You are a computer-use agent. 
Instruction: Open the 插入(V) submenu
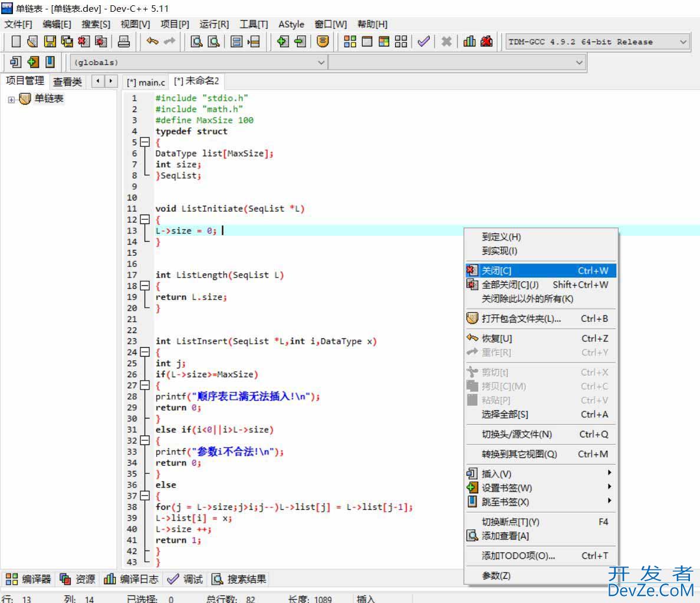point(541,473)
